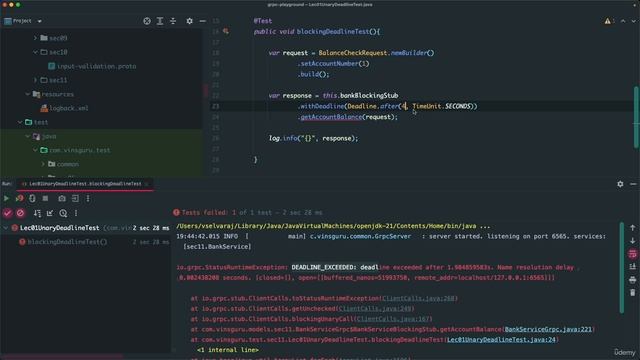Viewport: 640px width, 360px height.
Task: Click 'BalanceCheckRequest' in the editor
Action: tap(353, 53)
